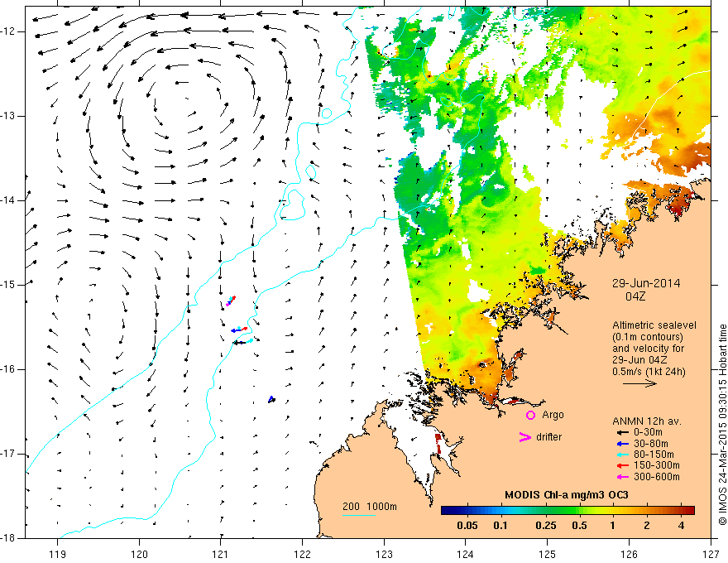The width and height of the screenshot is (728, 563).
Task: Click the "29-Jun-2014" date text
Action: point(646,283)
